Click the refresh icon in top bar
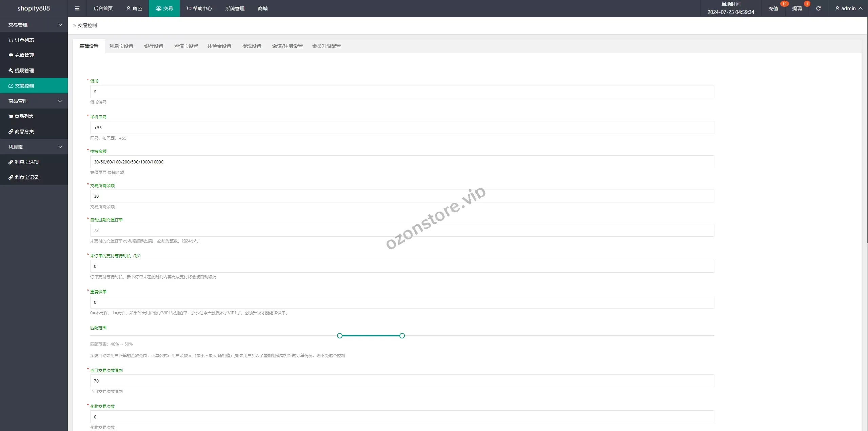The width and height of the screenshot is (868, 431). pyautogui.click(x=818, y=8)
